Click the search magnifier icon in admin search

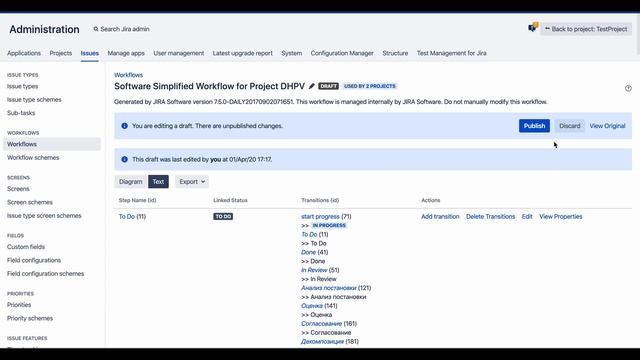(96, 29)
